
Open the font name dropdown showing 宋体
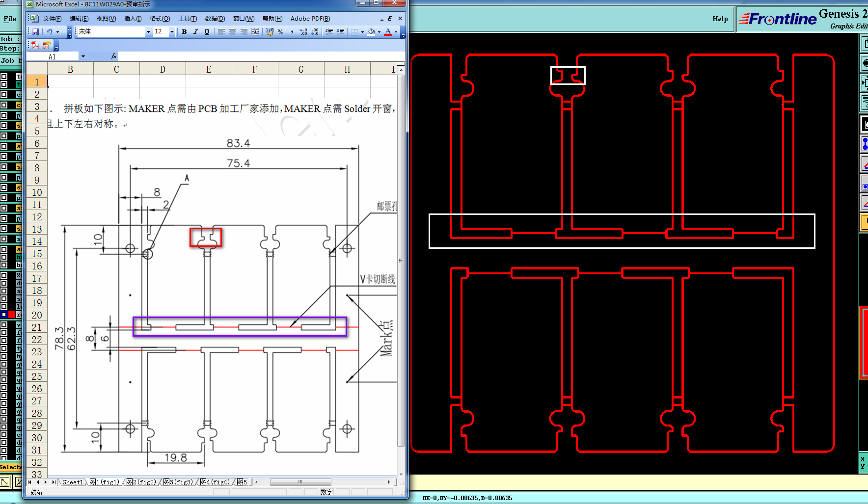tap(148, 32)
